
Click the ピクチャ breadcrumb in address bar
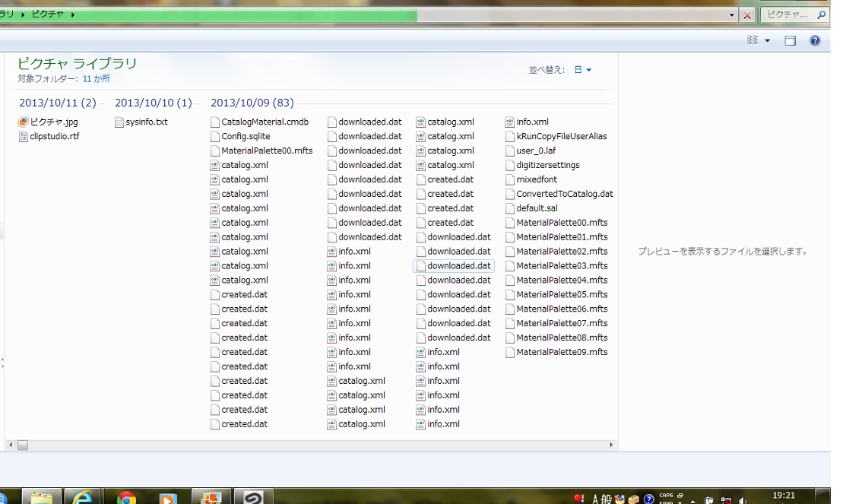click(x=47, y=14)
